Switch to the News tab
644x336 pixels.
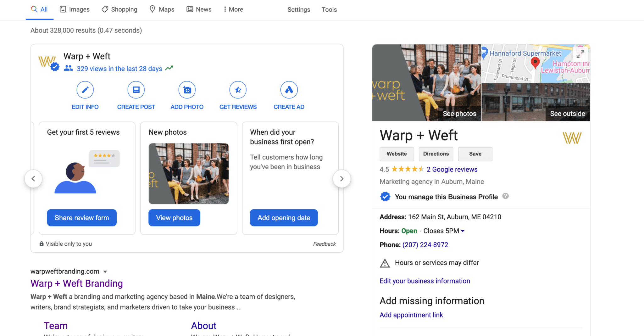[199, 9]
